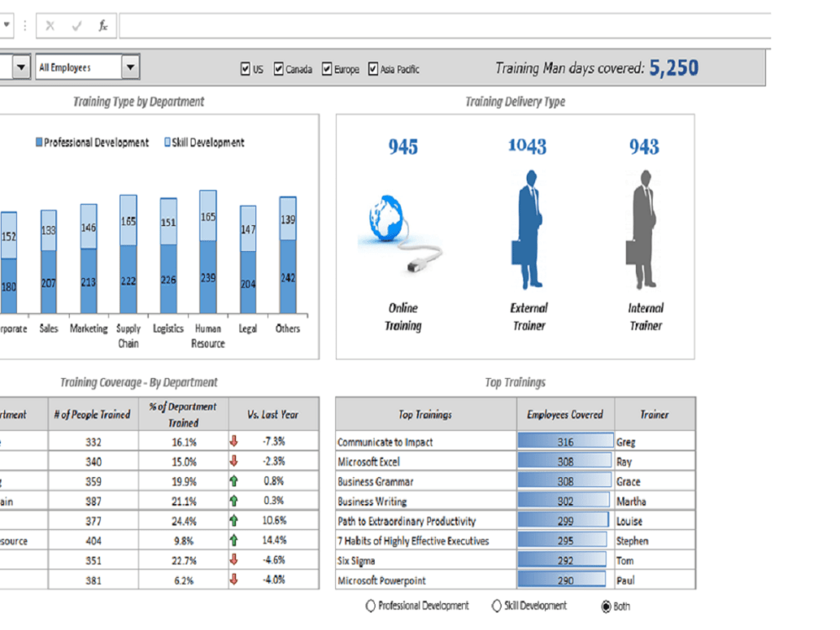The height and width of the screenshot is (630, 840).
Task: Toggle the Asia Pacific checkbox
Action: point(373,69)
